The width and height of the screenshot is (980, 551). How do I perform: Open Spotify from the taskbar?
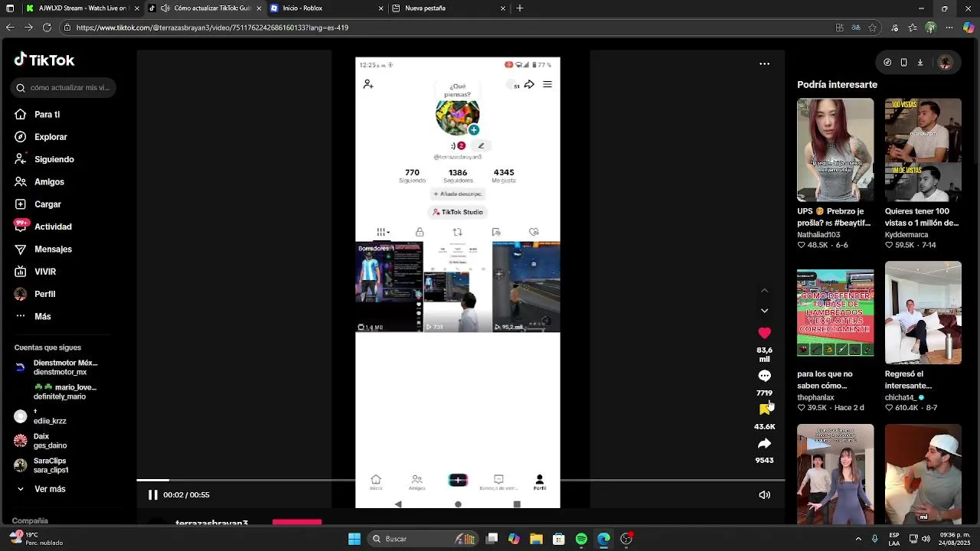coord(581,539)
